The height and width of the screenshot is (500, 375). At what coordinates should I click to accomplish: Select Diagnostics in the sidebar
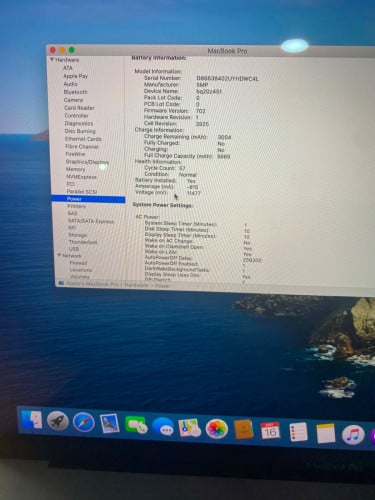point(79,123)
